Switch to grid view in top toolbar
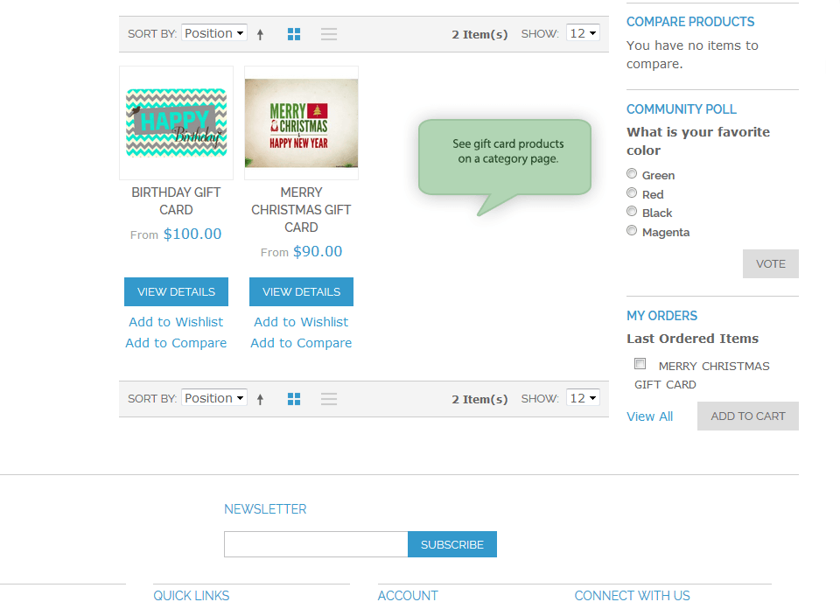Image resolution: width=840 pixels, height=616 pixels. [x=294, y=33]
